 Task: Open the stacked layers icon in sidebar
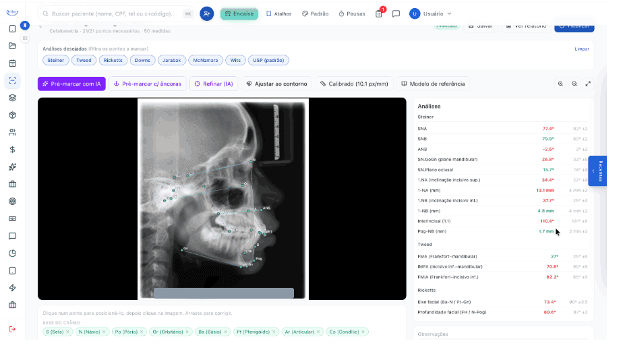(x=12, y=98)
